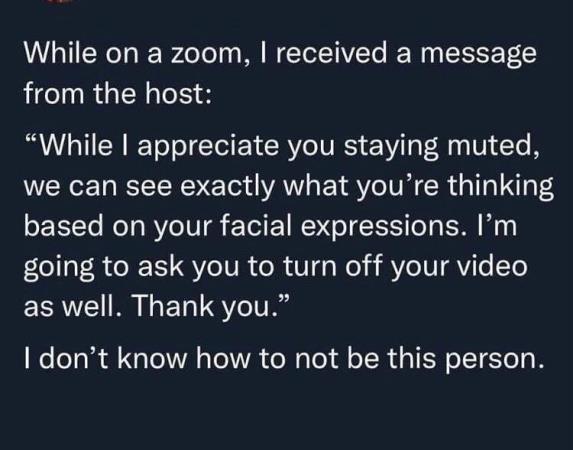Screen dimensions: 573x450
Task: Click the word "going" in the quote
Action: click(59, 268)
